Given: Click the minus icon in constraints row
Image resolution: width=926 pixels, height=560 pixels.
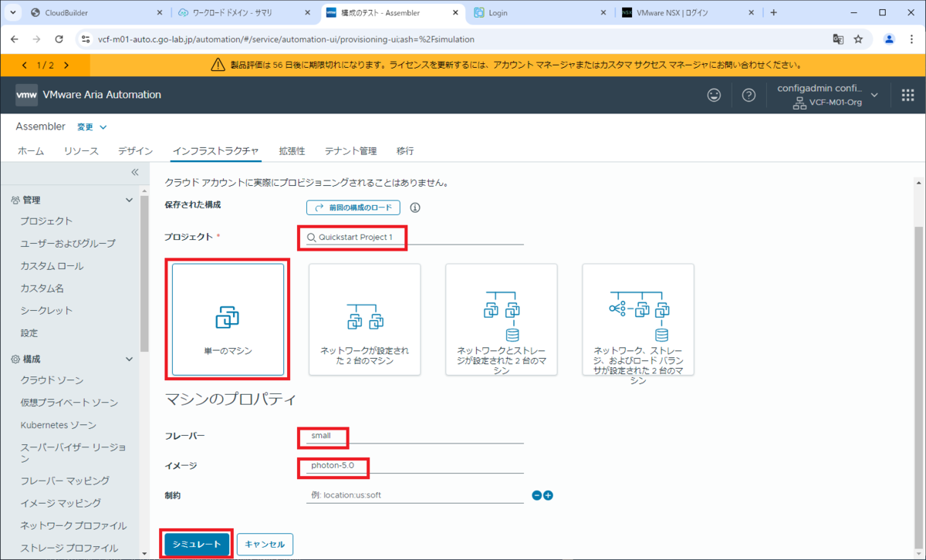Looking at the screenshot, I should (537, 495).
